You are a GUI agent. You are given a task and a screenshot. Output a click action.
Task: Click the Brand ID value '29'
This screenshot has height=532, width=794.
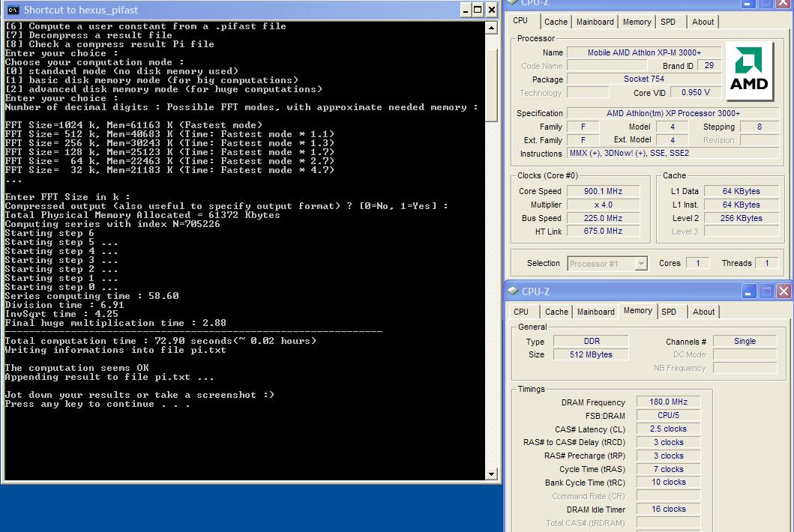(709, 66)
